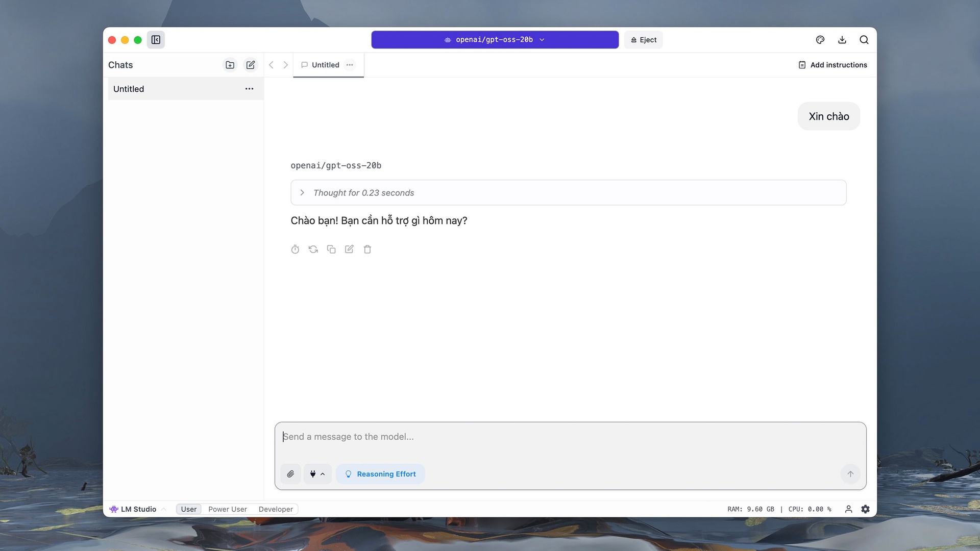Expand the Thought for 0.23 seconds section
Viewport: 980px width, 551px height.
pyautogui.click(x=302, y=193)
